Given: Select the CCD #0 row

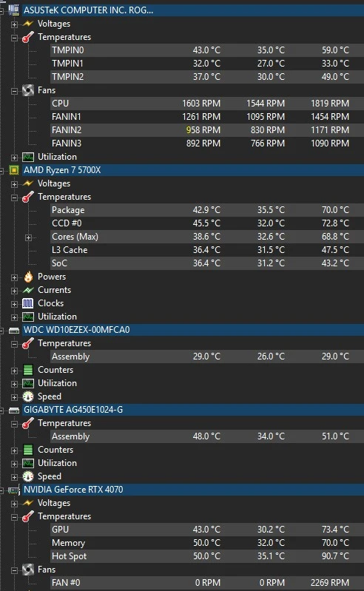Looking at the screenshot, I should coord(207,223).
